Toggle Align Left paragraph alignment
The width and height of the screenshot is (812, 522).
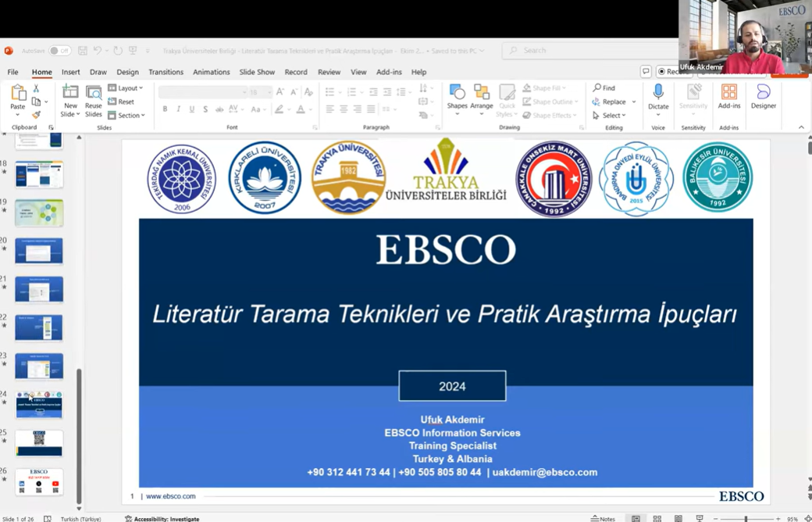[329, 109]
